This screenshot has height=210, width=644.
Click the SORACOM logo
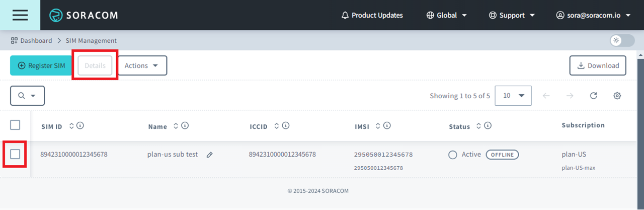coord(84,15)
